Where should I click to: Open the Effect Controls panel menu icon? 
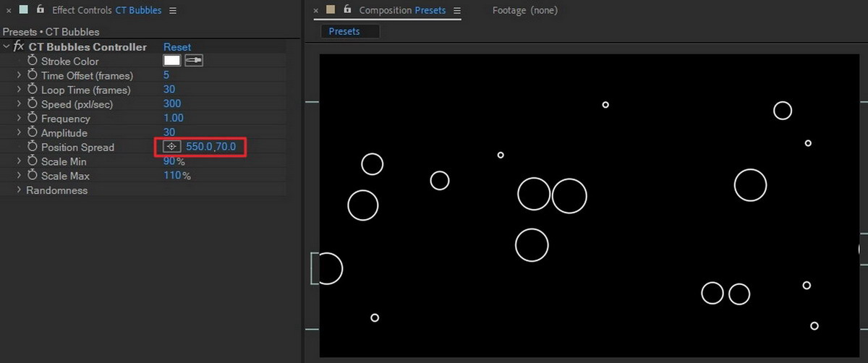click(x=172, y=11)
